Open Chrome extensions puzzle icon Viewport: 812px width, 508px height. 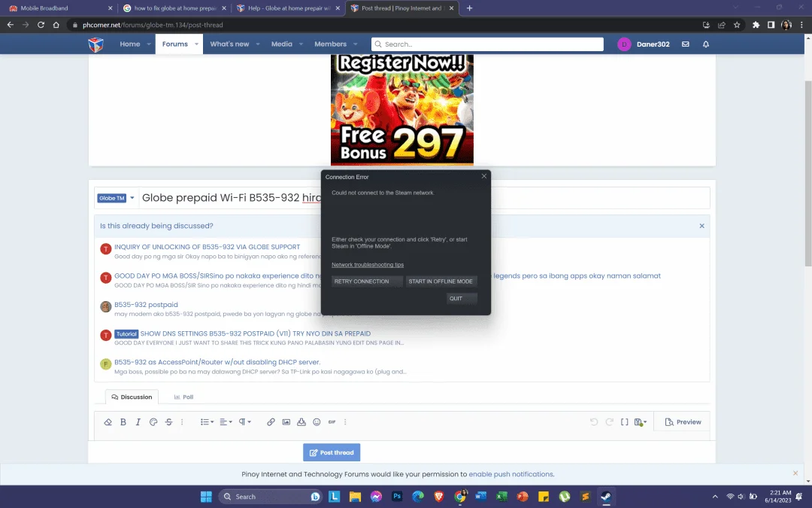[x=756, y=24]
